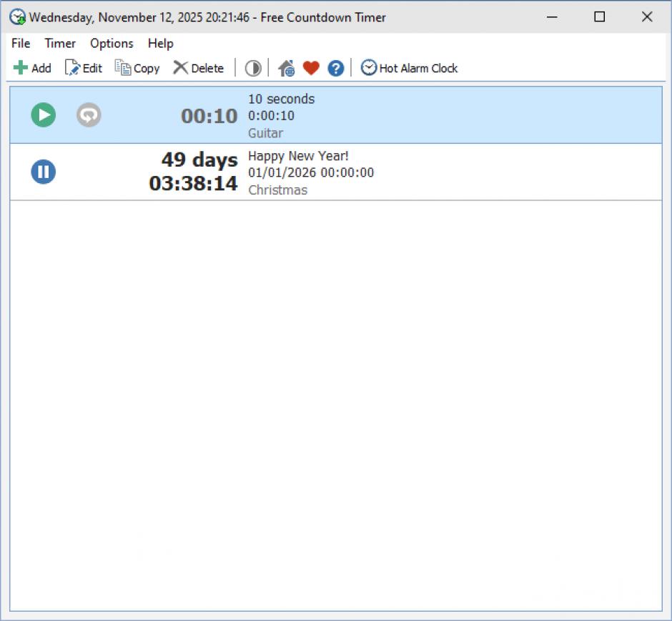This screenshot has width=672, height=621.
Task: Pause the Happy New Year countdown
Action: 43,172
